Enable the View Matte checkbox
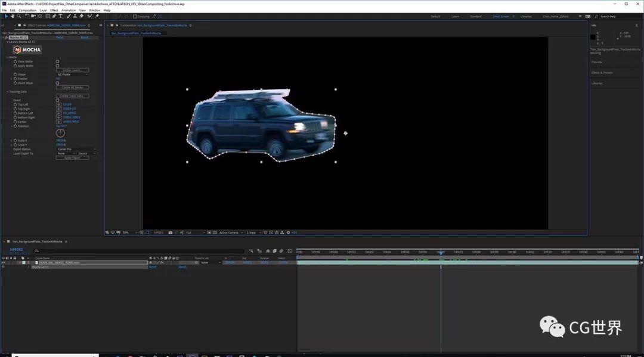Viewport: 644px width, 357px height. (x=57, y=61)
